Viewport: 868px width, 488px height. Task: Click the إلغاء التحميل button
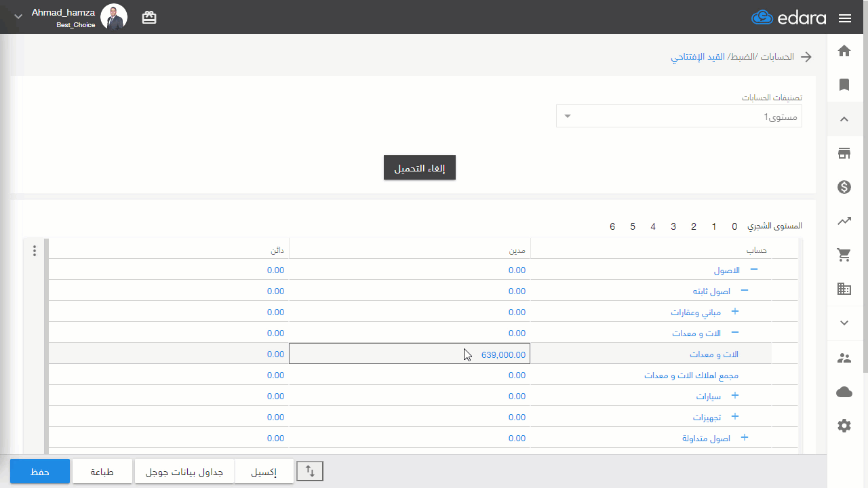coord(420,168)
